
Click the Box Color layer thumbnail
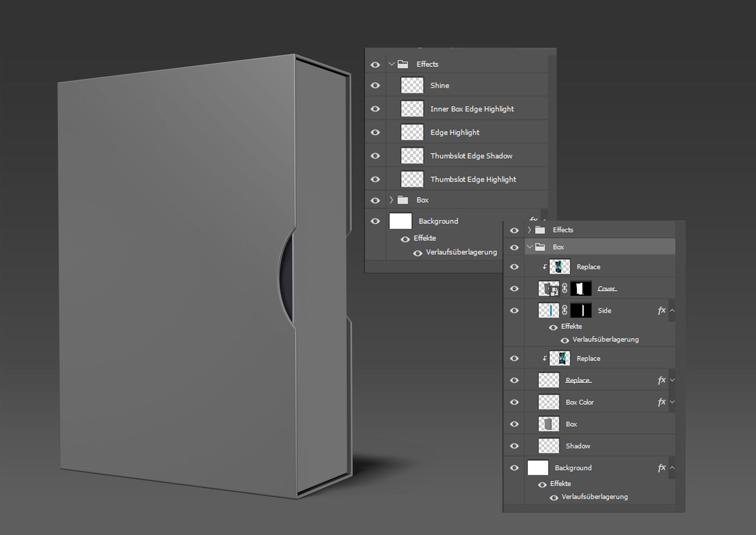click(549, 402)
